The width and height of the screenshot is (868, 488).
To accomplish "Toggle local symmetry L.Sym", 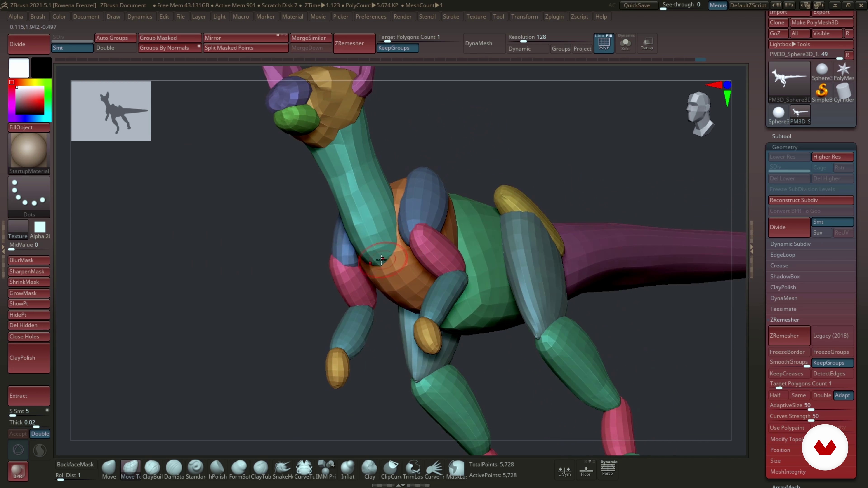I will [x=564, y=470].
